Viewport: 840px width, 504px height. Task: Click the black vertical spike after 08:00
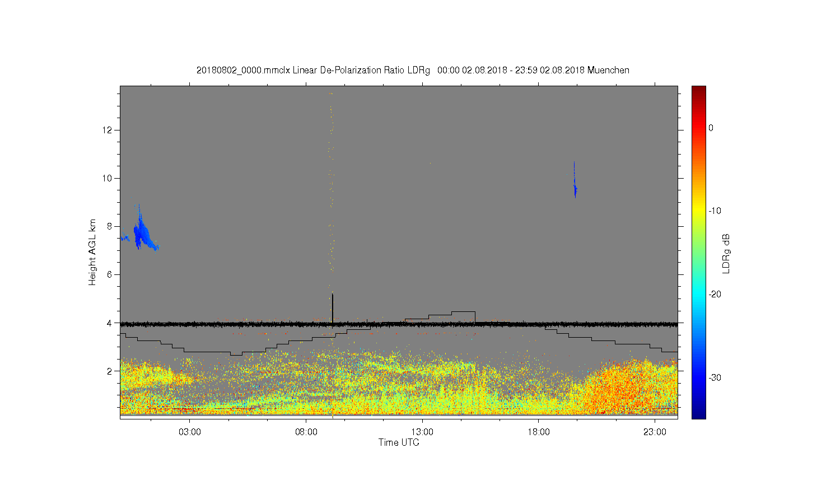[x=333, y=307]
